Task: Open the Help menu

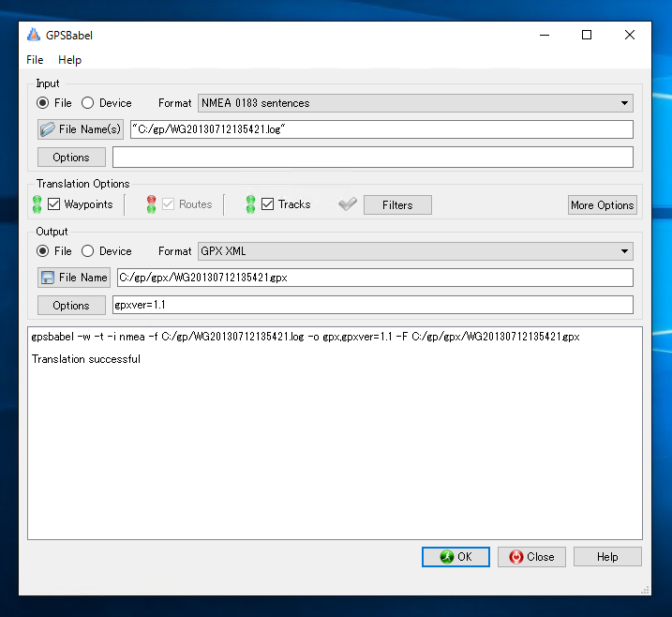Action: coord(70,60)
